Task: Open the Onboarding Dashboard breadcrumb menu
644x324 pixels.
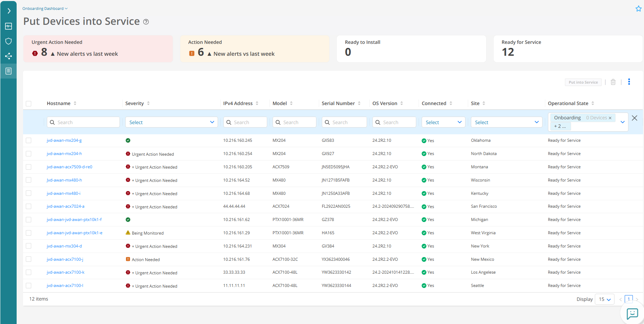Action: click(x=45, y=8)
